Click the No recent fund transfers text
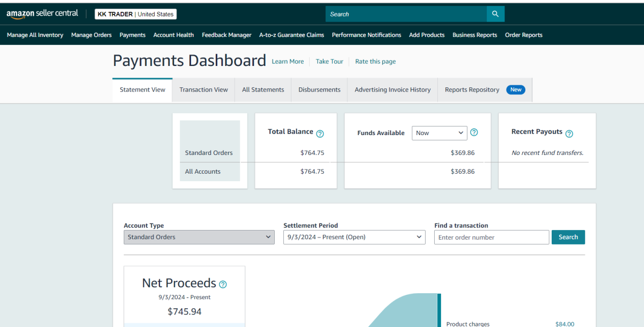Screen dimensions: 644x327 tap(547, 153)
